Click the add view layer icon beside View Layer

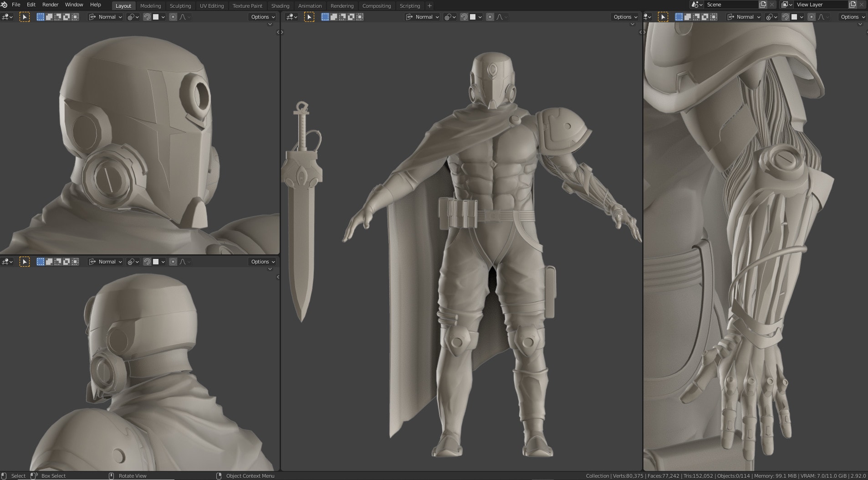pyautogui.click(x=853, y=5)
